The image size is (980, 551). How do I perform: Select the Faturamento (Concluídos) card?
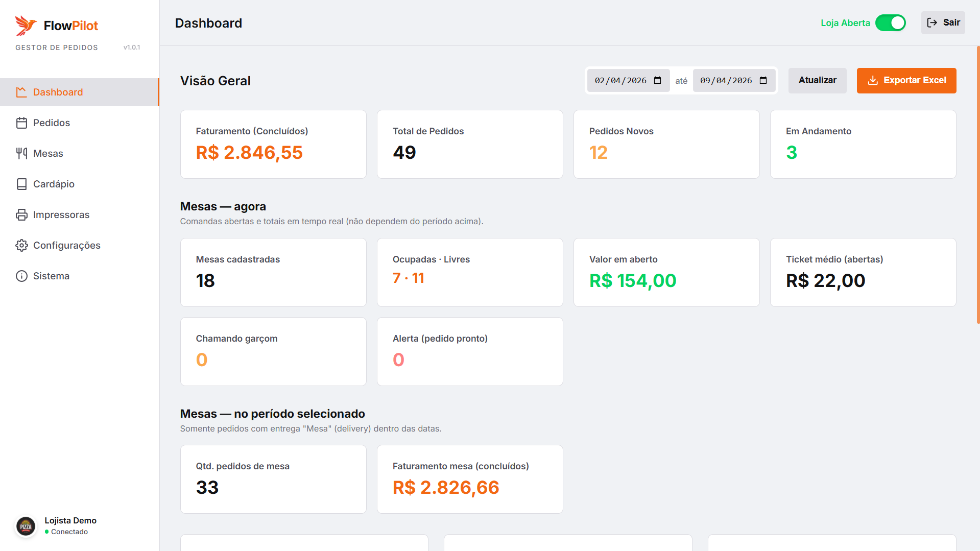pos(273,144)
